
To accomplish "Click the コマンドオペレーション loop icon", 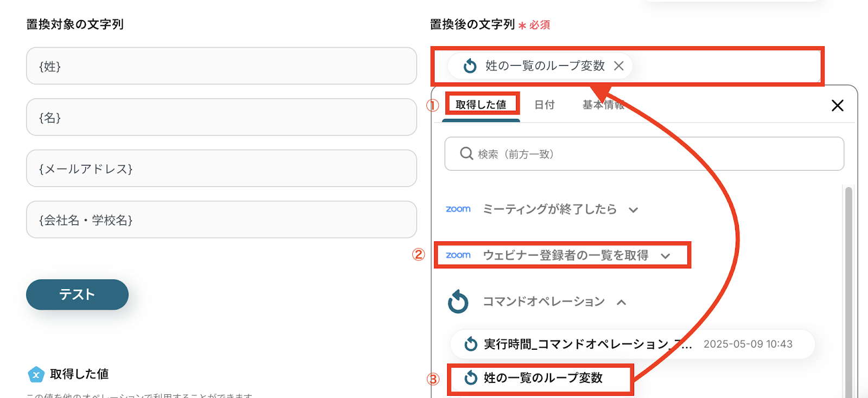I will [458, 301].
